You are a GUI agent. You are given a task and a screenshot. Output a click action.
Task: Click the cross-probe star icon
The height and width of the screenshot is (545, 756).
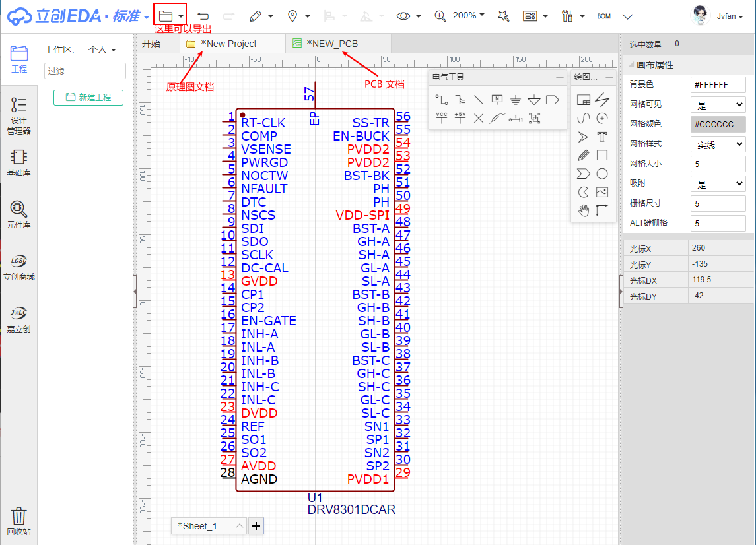(x=503, y=16)
